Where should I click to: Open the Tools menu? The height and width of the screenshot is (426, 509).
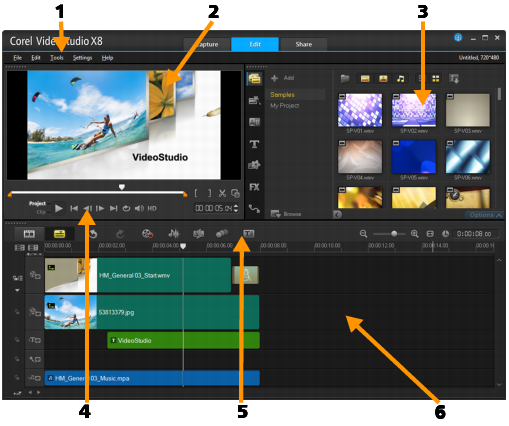click(57, 58)
